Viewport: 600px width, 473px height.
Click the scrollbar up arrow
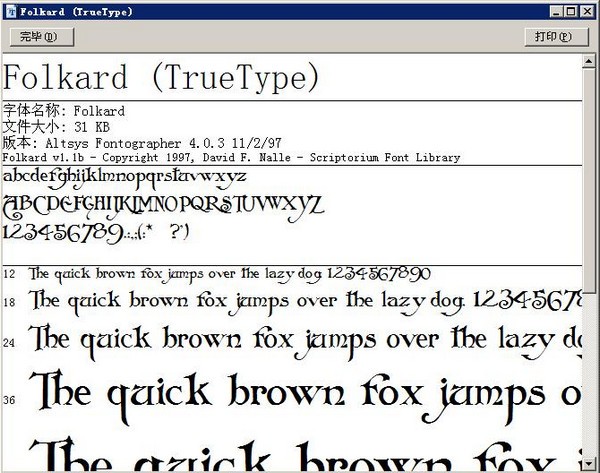click(588, 61)
